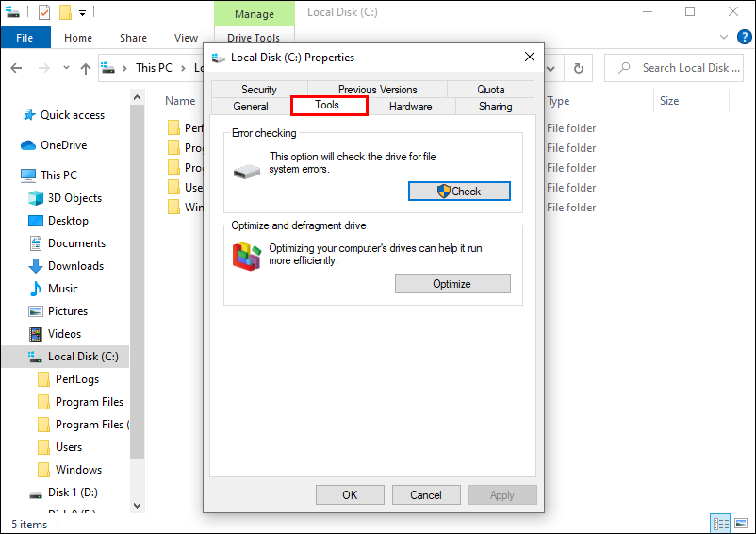Open Downloads in the sidebar

[x=75, y=266]
